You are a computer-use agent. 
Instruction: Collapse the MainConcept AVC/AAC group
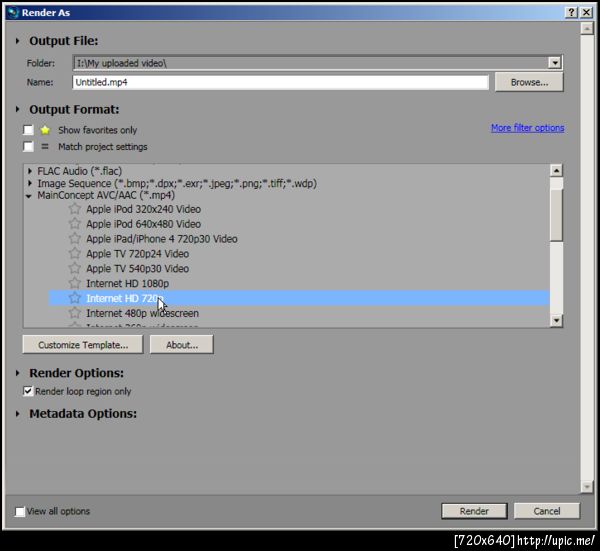[x=29, y=196]
